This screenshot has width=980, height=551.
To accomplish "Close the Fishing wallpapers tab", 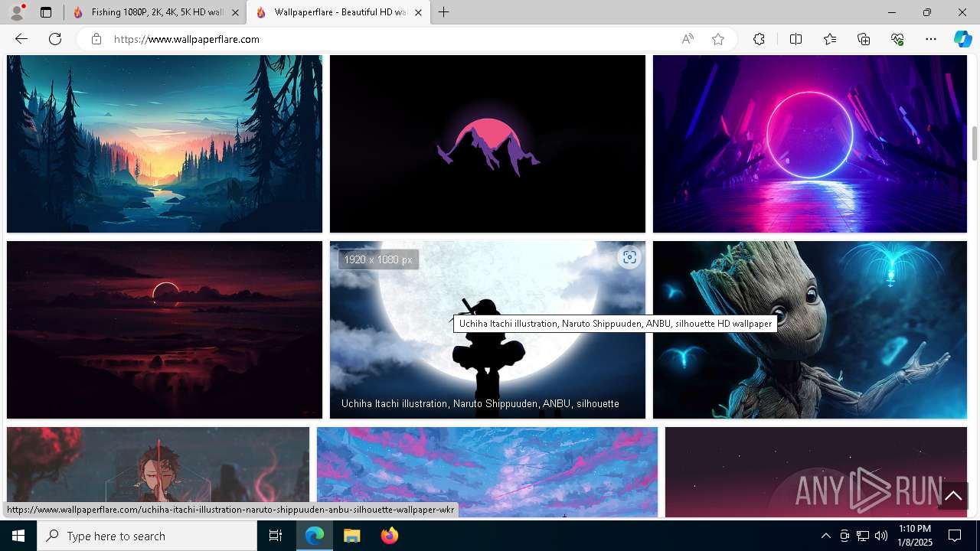I will pos(235,12).
